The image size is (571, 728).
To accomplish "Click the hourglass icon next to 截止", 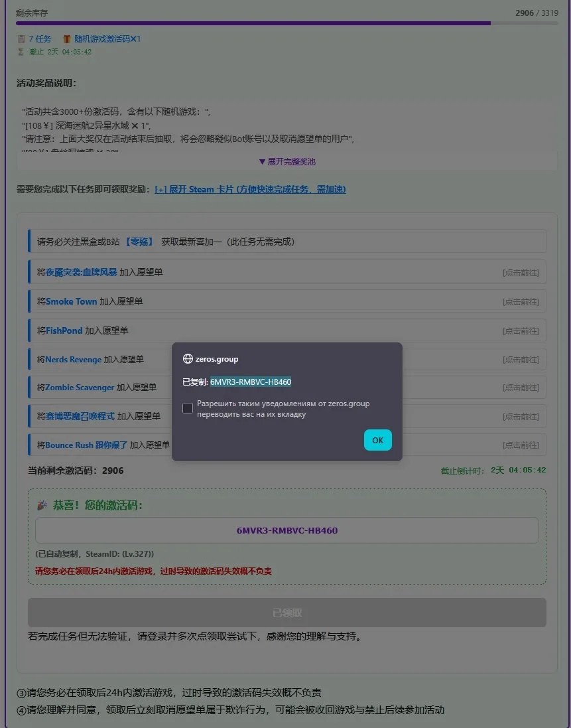I will coord(21,52).
